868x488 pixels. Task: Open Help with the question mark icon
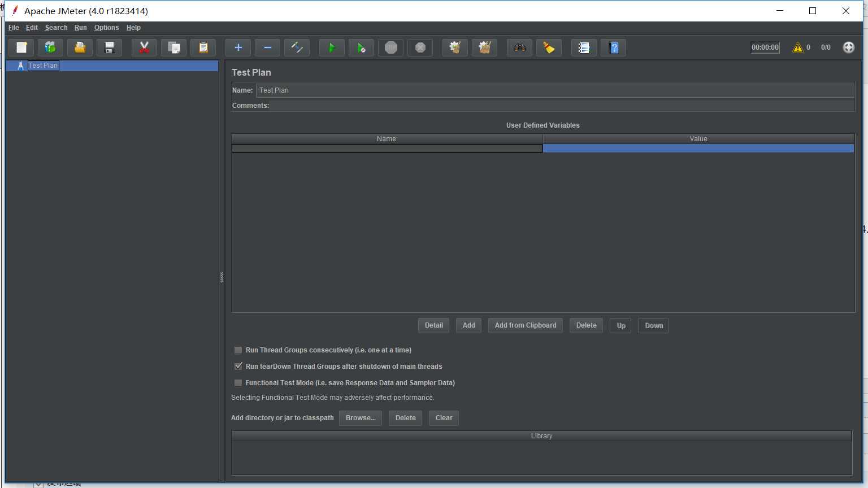[x=613, y=48]
